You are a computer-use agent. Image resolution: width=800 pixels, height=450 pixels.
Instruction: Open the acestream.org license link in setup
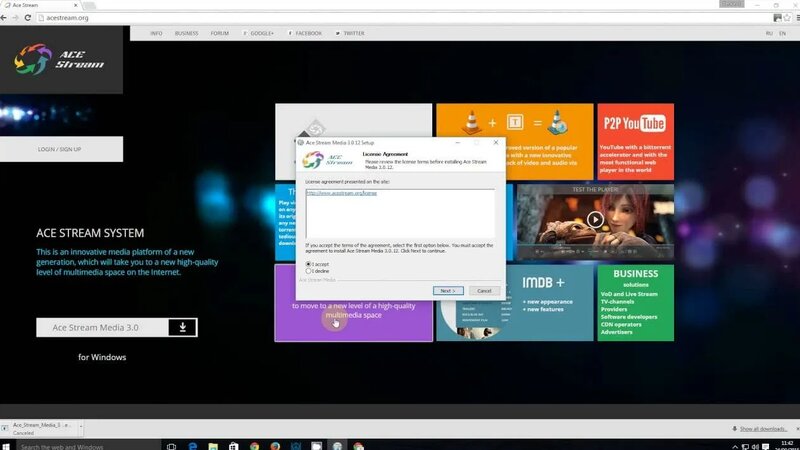coord(341,193)
